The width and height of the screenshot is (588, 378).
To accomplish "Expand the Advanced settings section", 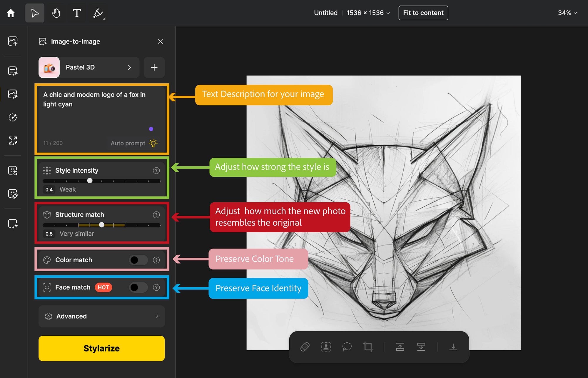I will (x=101, y=316).
